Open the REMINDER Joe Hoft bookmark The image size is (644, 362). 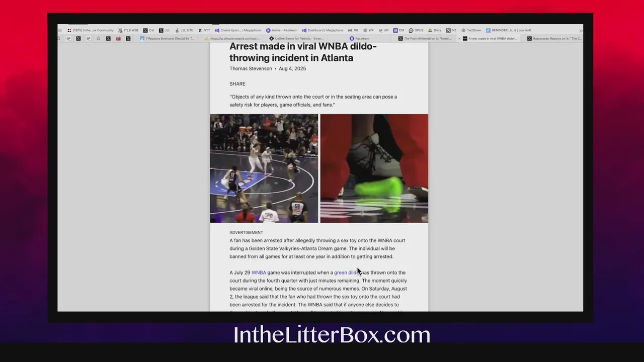508,30
